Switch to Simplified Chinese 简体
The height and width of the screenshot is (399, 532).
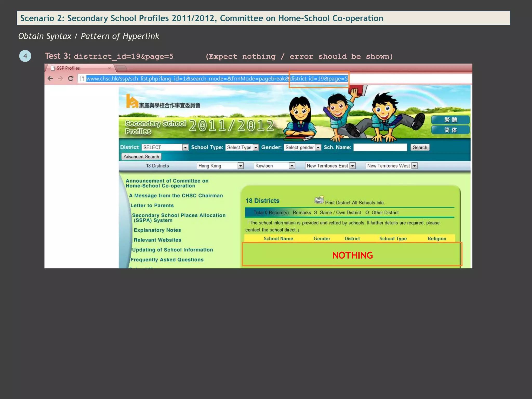(x=450, y=130)
